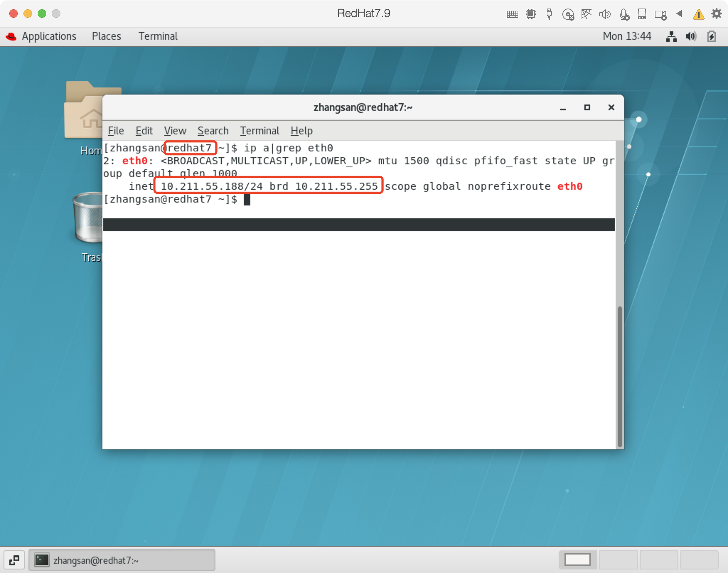Select the first workspace in switcher
This screenshot has height=573, width=728.
click(x=578, y=560)
